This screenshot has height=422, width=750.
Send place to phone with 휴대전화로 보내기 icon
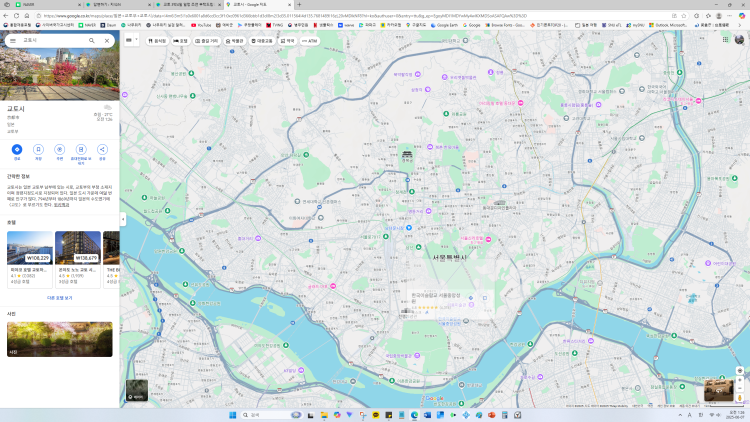click(x=81, y=149)
